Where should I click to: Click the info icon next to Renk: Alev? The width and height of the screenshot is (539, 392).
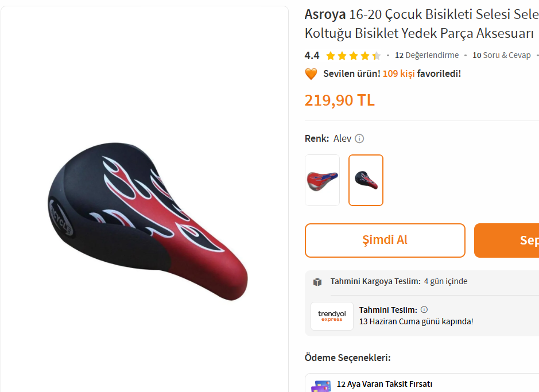coord(359,138)
